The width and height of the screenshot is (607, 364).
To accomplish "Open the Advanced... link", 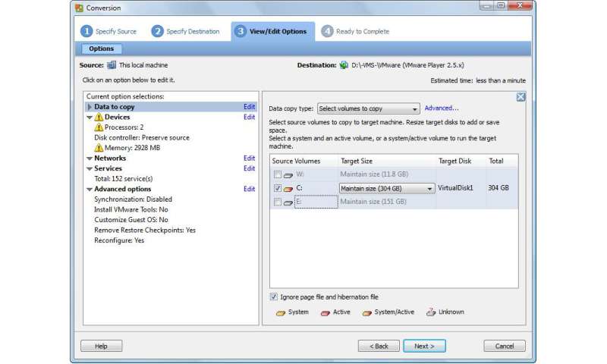I will click(x=442, y=108).
